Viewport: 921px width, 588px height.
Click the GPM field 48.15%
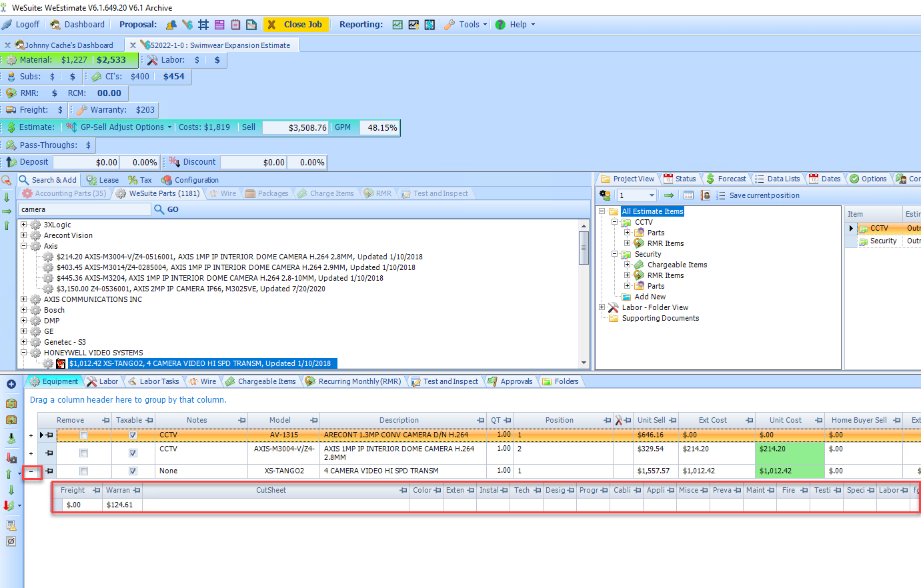click(379, 127)
